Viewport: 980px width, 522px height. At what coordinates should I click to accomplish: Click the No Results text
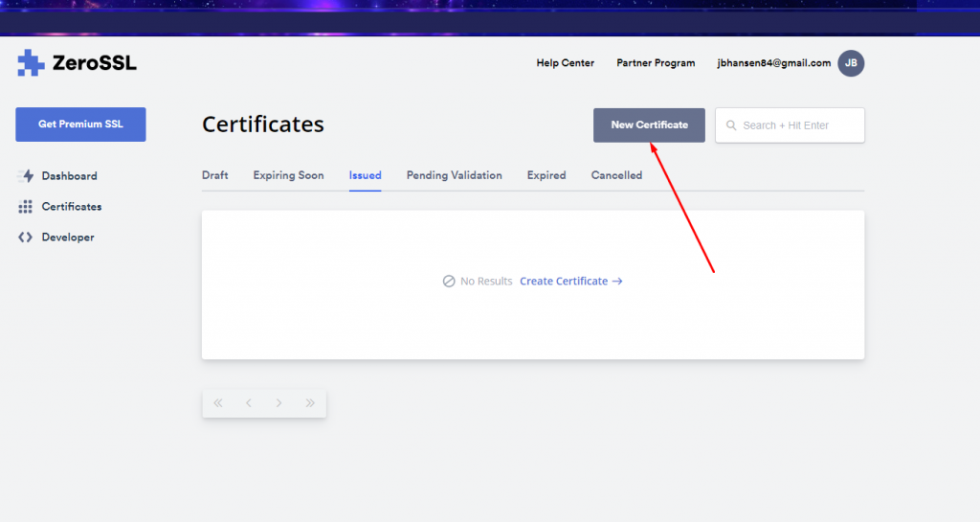(486, 282)
